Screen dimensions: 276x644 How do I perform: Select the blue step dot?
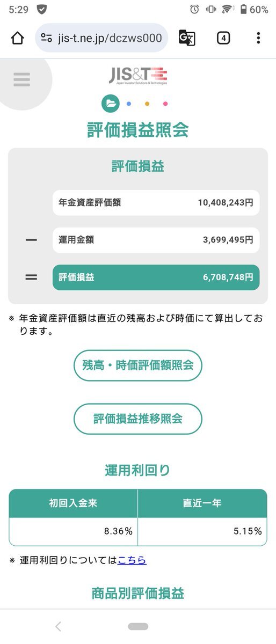click(x=128, y=104)
